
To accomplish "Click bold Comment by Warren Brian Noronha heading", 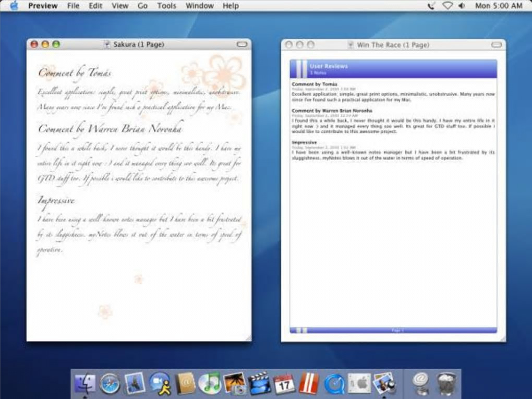I will click(x=332, y=111).
